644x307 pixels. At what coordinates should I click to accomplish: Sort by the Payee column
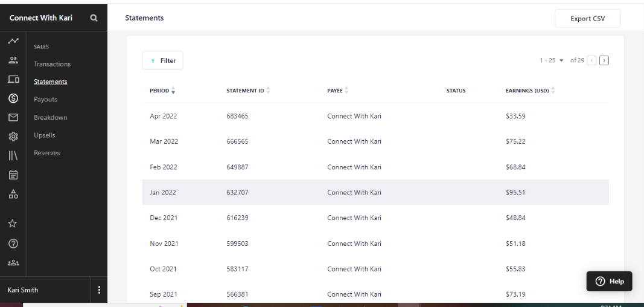coord(337,91)
